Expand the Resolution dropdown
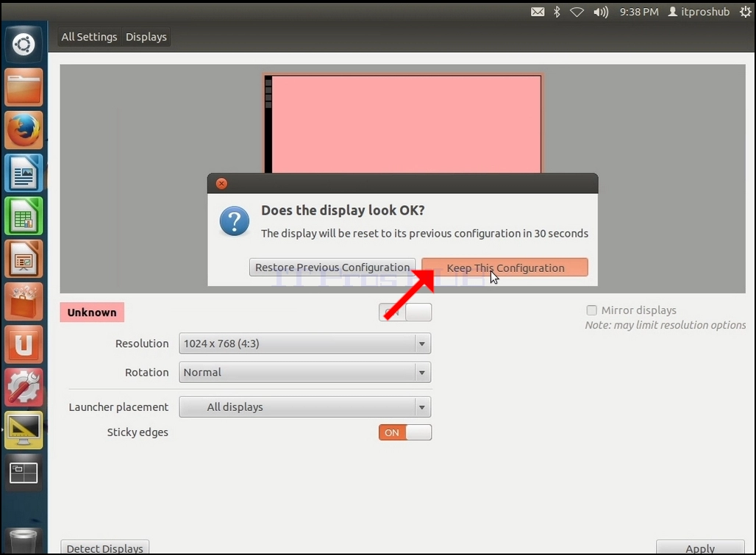 click(304, 343)
